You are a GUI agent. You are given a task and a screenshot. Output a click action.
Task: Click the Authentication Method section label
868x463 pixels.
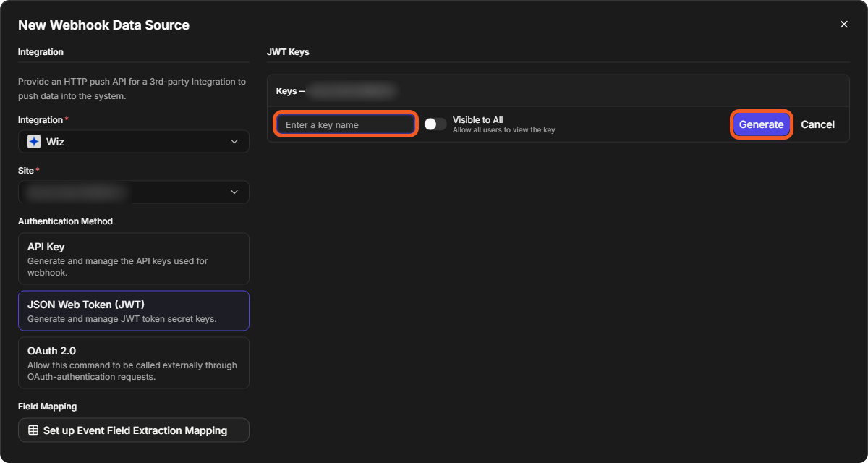[x=65, y=221]
